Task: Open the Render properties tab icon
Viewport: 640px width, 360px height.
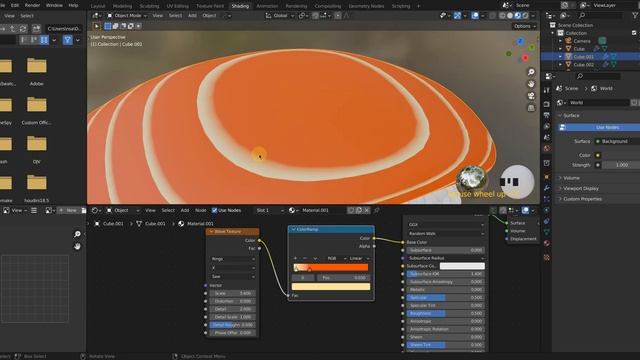Action: (x=547, y=104)
